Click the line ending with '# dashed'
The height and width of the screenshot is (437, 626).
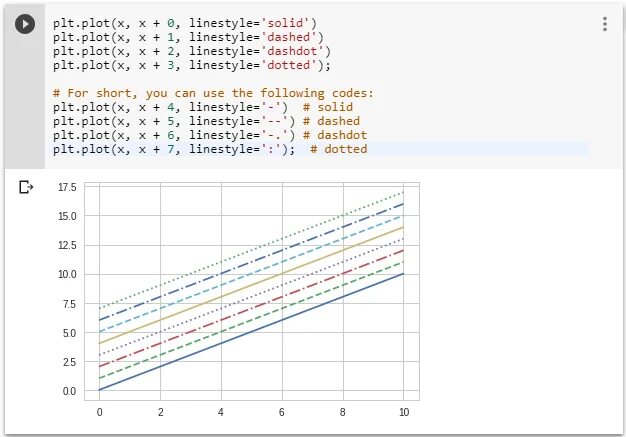pyautogui.click(x=206, y=121)
